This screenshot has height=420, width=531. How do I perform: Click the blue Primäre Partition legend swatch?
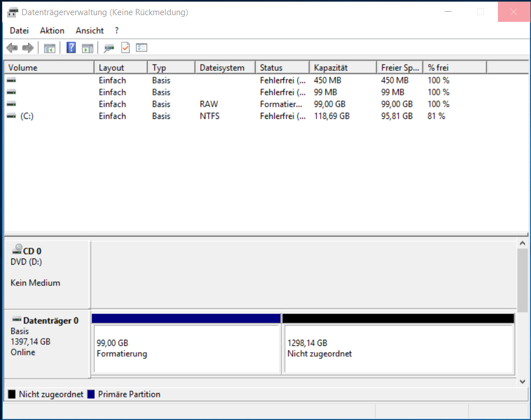click(91, 394)
